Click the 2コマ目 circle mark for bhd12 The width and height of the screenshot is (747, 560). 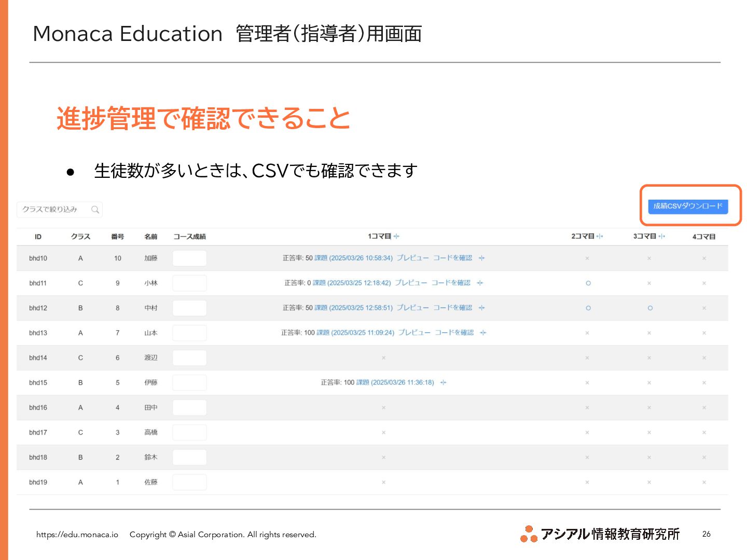coord(588,308)
